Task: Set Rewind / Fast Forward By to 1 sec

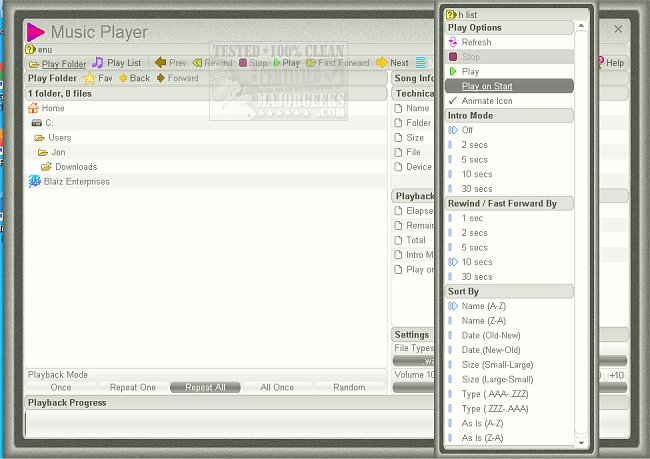Action: tap(509, 218)
